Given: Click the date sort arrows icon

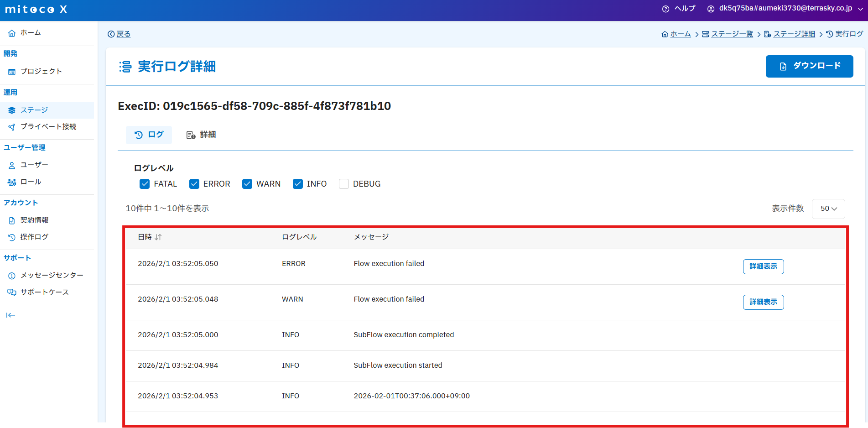Looking at the screenshot, I should [158, 237].
